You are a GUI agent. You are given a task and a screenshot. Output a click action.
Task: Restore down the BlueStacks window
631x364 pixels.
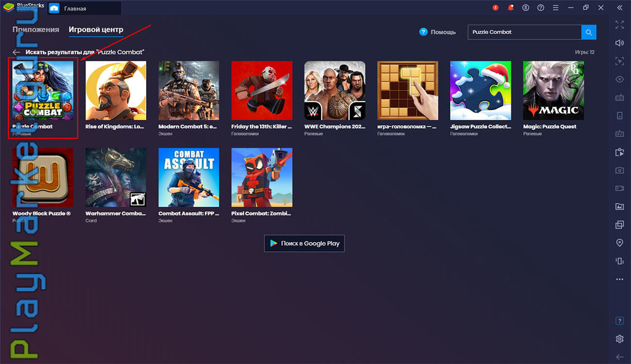[x=586, y=7]
